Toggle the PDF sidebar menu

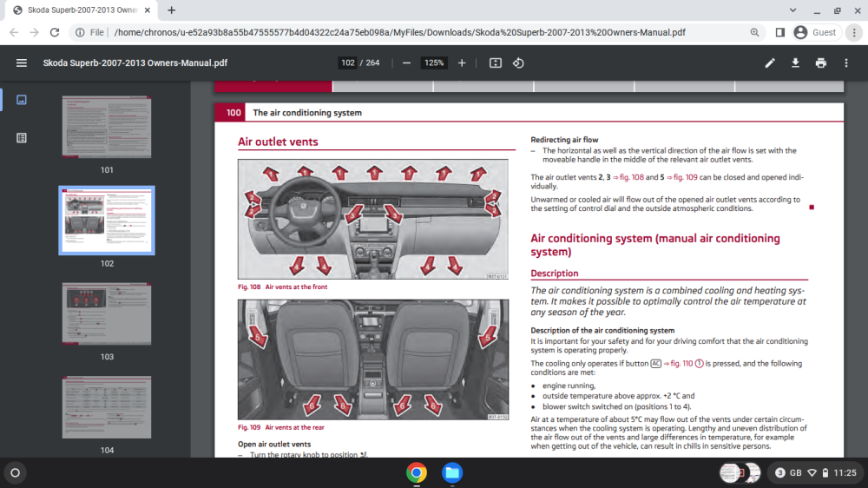click(x=21, y=63)
